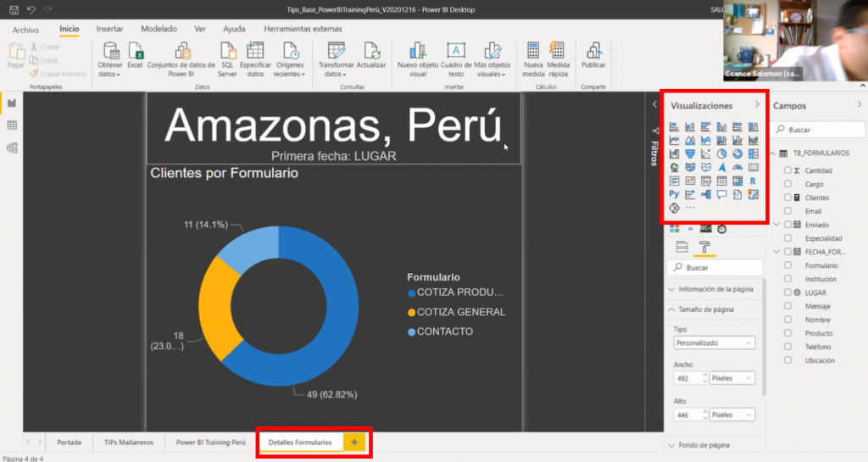This screenshot has height=462, width=868.
Task: Check the Cantidad field
Action: 787,170
